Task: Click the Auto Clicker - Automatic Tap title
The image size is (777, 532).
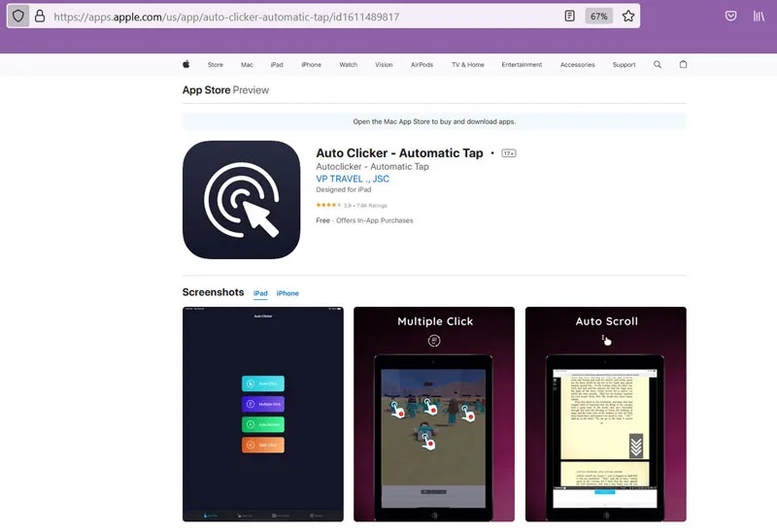Action: tap(399, 153)
